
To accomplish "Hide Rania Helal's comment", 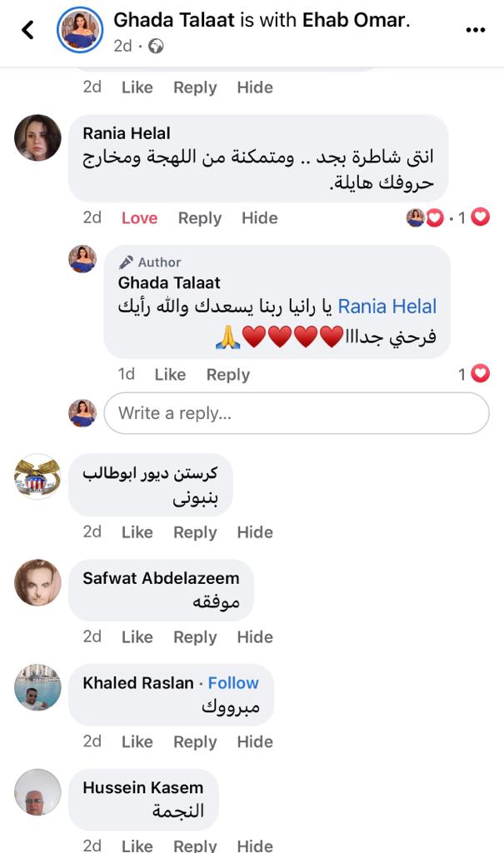I will pos(259,218).
